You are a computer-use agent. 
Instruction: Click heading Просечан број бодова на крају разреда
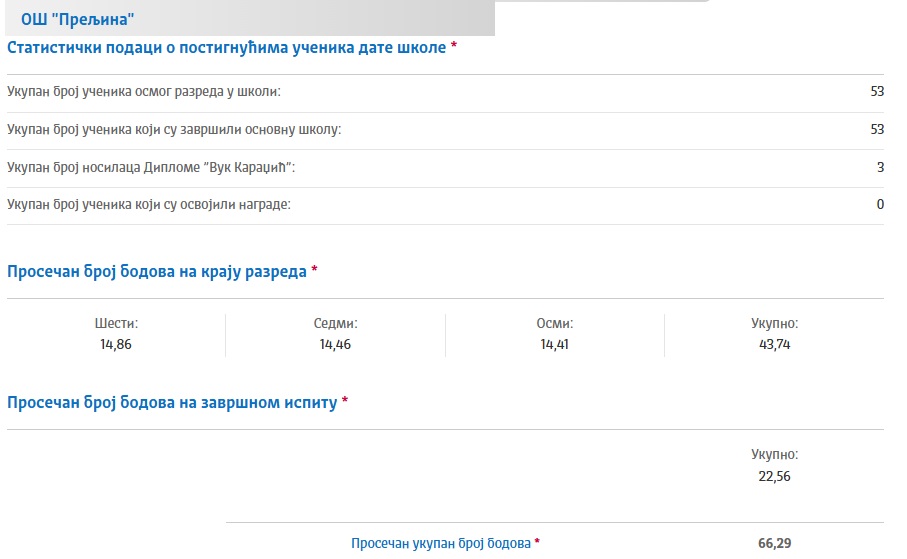(157, 271)
